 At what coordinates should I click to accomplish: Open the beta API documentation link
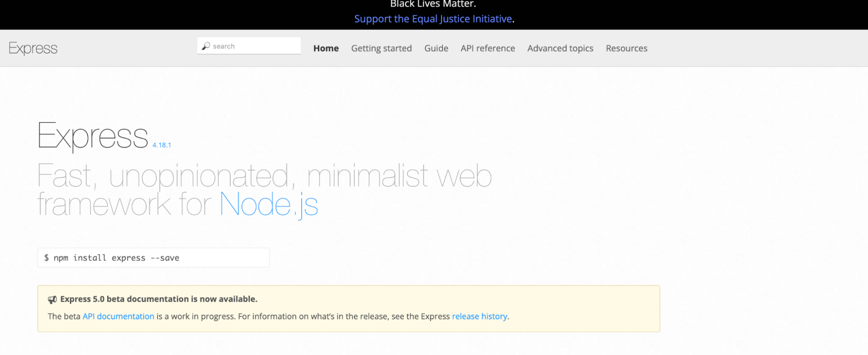[119, 316]
